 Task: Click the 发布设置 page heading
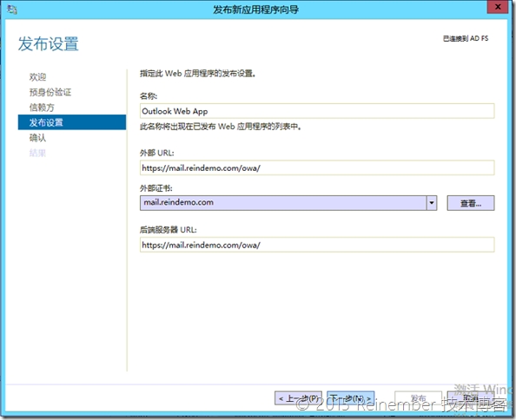tap(48, 44)
